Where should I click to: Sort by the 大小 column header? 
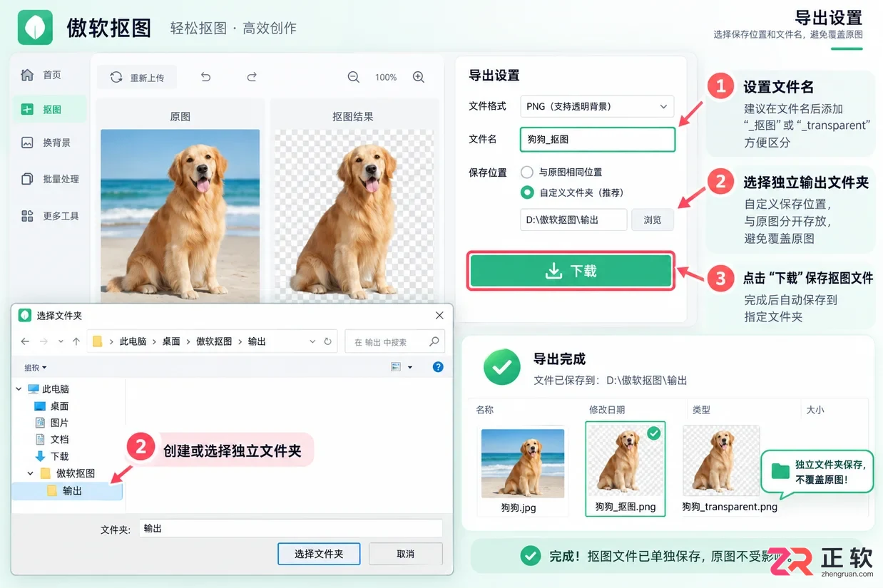[x=815, y=410]
